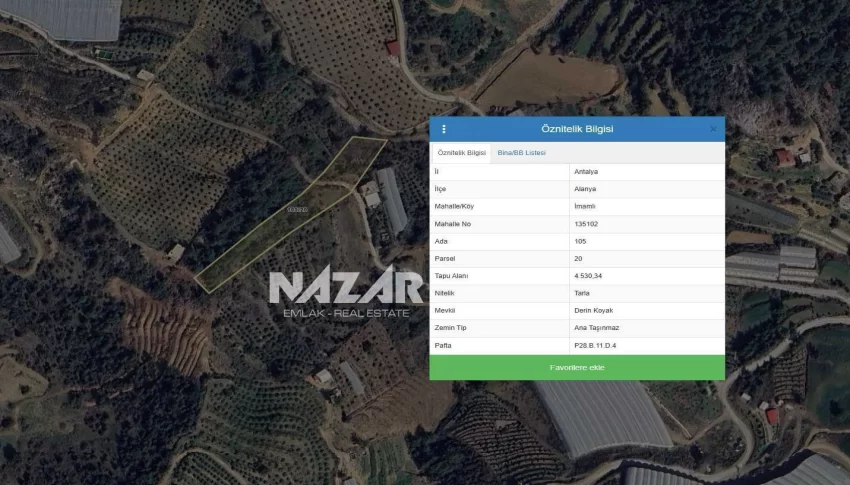This screenshot has height=485, width=850.
Task: Click the Pafta value P28.B.11.D.4
Action: 595,345
